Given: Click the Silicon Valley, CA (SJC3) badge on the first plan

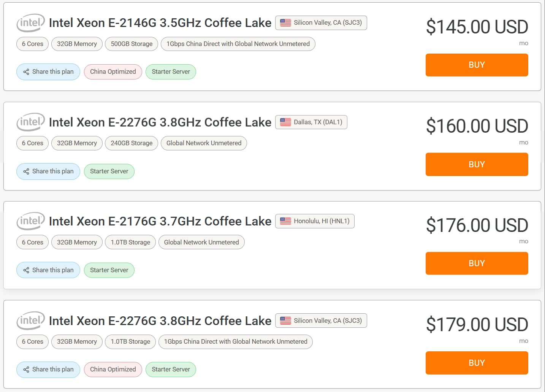Looking at the screenshot, I should (x=321, y=23).
